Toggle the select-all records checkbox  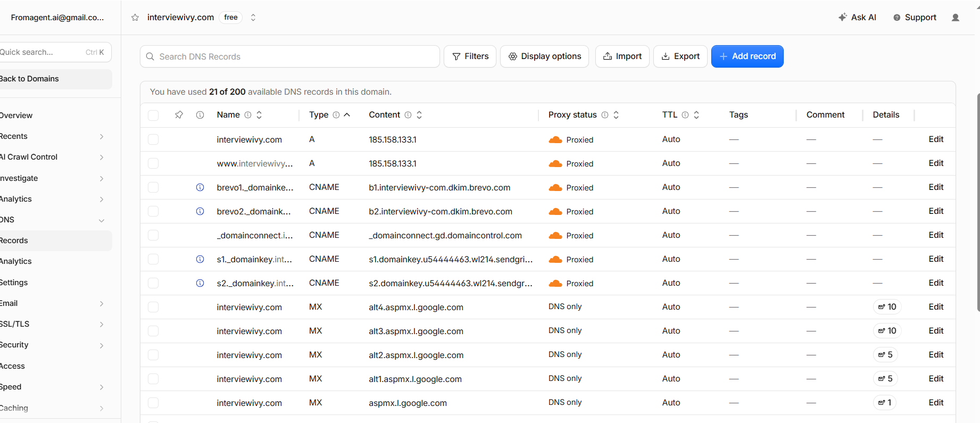coord(153,115)
